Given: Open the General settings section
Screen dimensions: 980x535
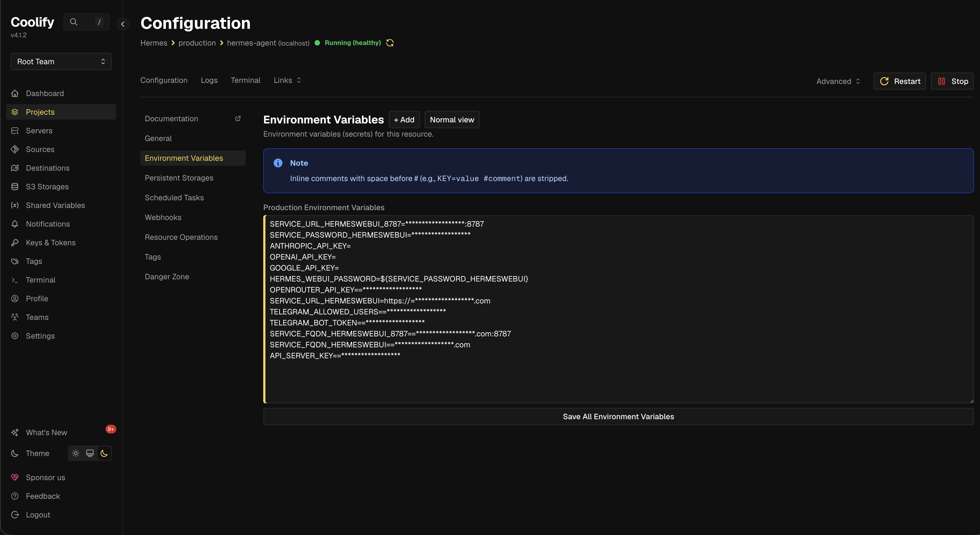Looking at the screenshot, I should (x=193, y=138).
